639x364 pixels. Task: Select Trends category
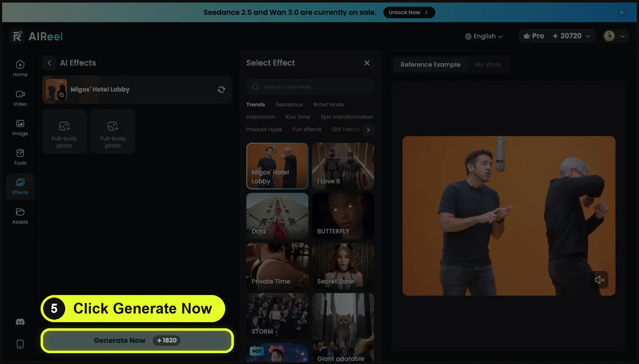tap(256, 104)
